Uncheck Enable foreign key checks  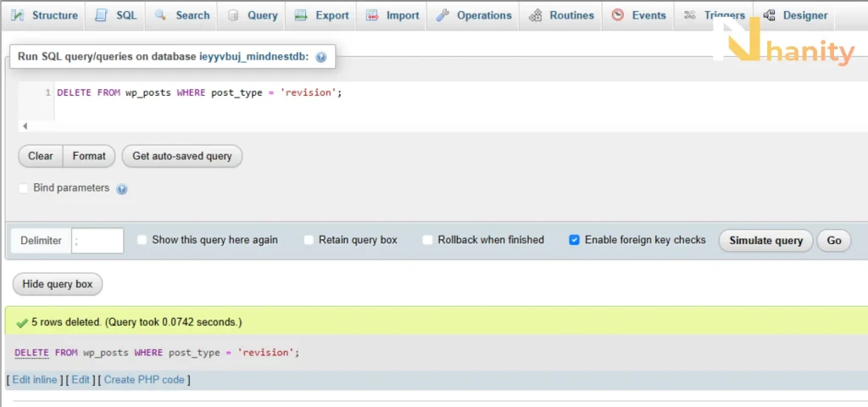575,240
